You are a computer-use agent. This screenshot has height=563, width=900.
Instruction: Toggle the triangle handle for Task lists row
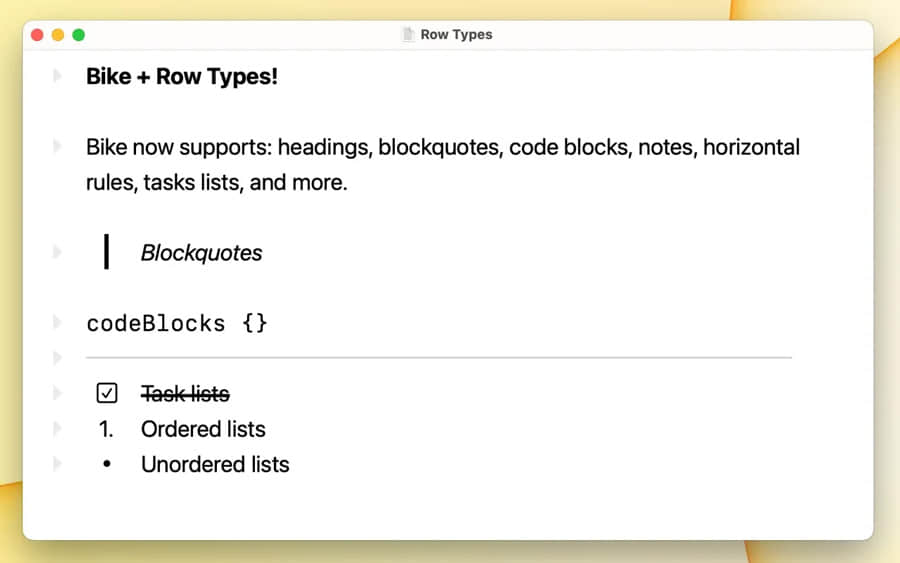pyautogui.click(x=58, y=393)
